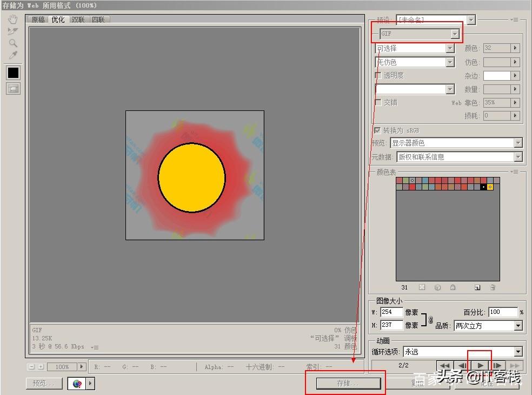
Task: Switch to the 双联 tab
Action: click(x=78, y=19)
